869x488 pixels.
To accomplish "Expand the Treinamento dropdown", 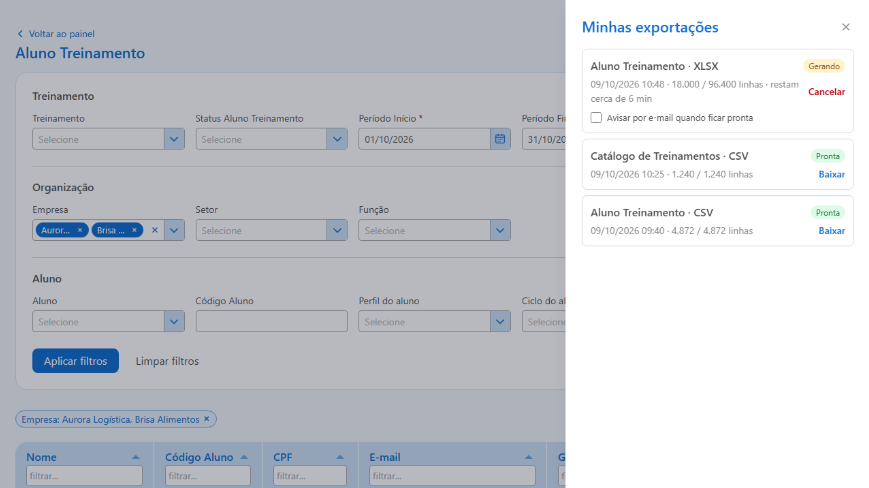I will click(174, 139).
